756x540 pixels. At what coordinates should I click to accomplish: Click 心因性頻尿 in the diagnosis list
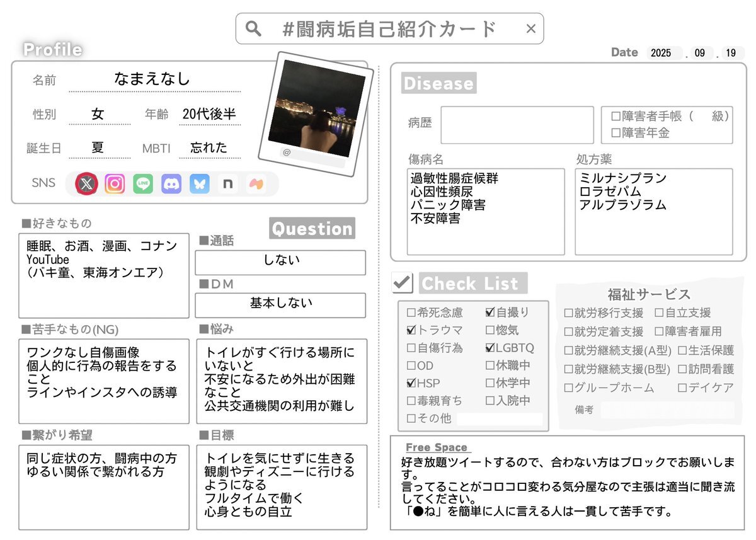(x=442, y=192)
